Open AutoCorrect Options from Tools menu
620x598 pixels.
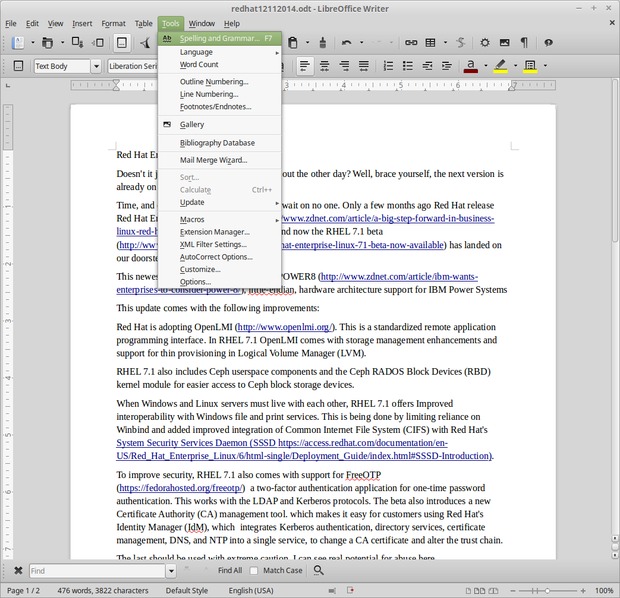coord(216,257)
